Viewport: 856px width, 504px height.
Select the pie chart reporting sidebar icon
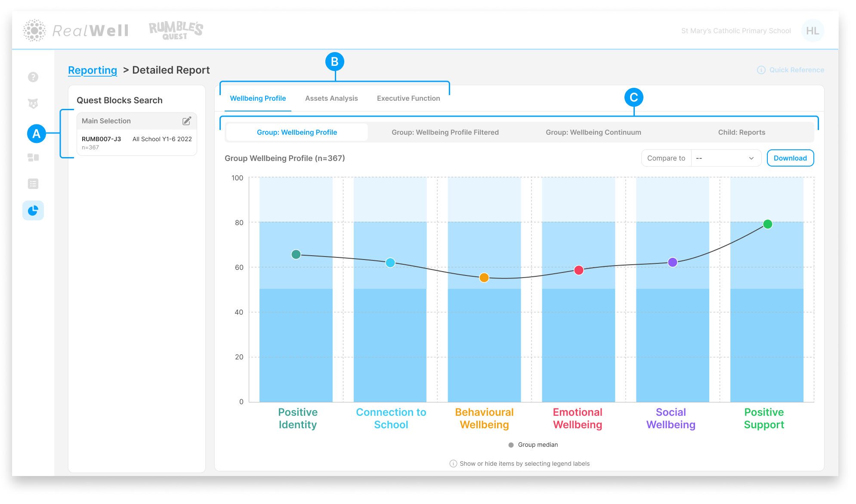coord(33,210)
